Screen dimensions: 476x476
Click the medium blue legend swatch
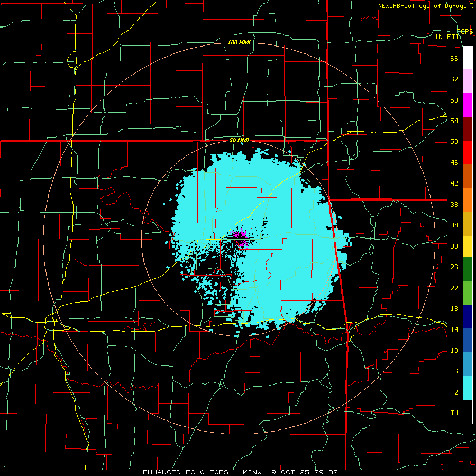(x=467, y=340)
